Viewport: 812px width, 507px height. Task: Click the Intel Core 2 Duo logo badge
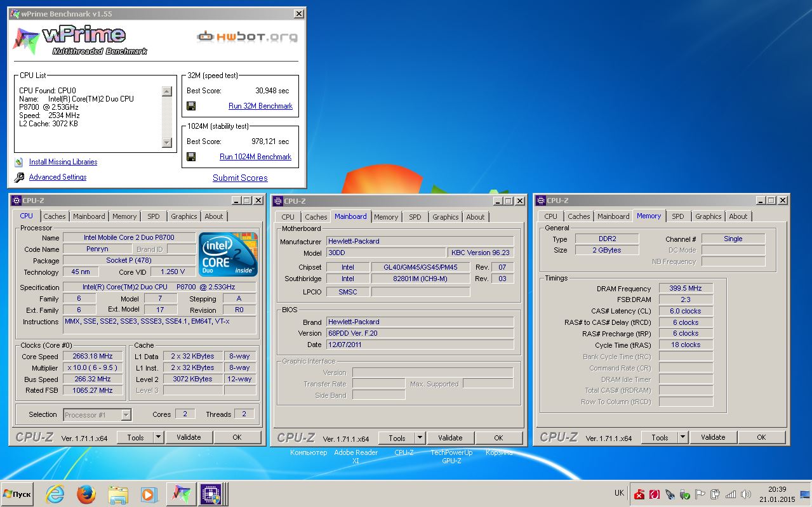229,254
